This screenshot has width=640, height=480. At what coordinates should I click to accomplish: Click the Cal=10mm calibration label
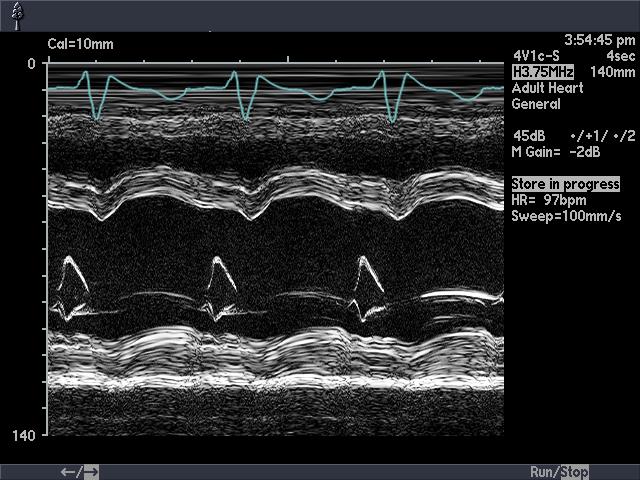(x=81, y=44)
